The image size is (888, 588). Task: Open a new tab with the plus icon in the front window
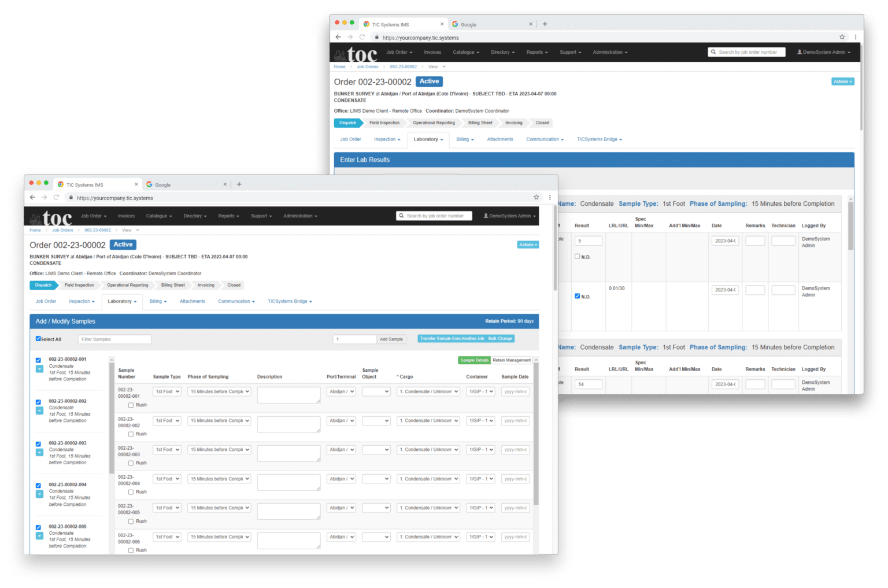point(239,184)
